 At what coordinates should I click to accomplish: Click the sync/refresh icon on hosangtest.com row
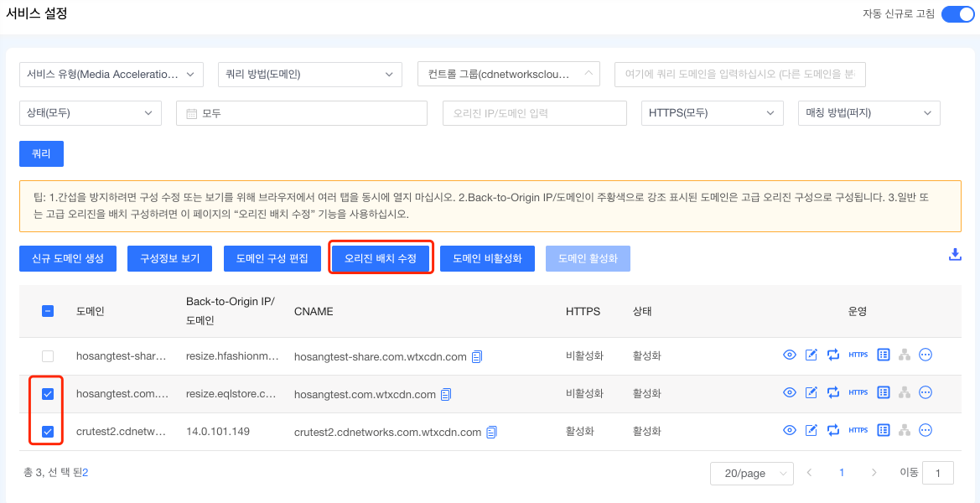pyautogui.click(x=832, y=392)
